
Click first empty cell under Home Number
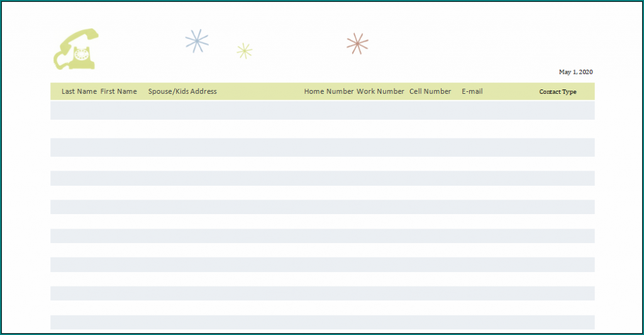(329, 111)
